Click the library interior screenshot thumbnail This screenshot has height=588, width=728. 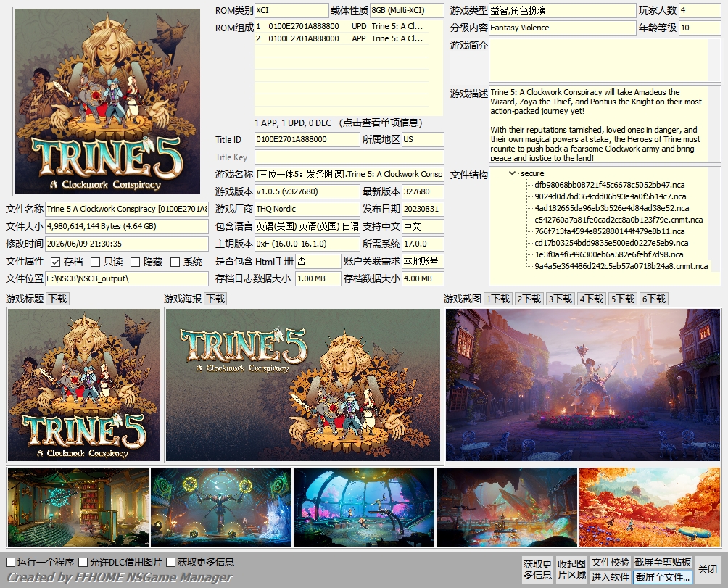(x=78, y=507)
